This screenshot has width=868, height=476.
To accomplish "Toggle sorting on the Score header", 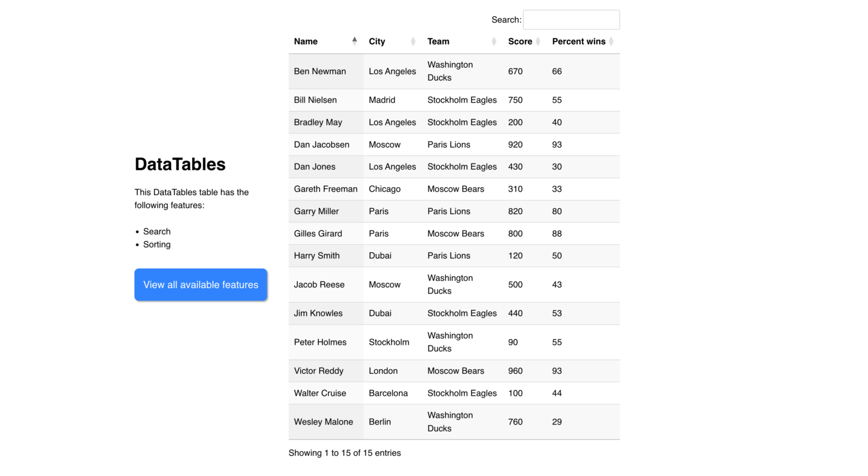I will coord(520,41).
